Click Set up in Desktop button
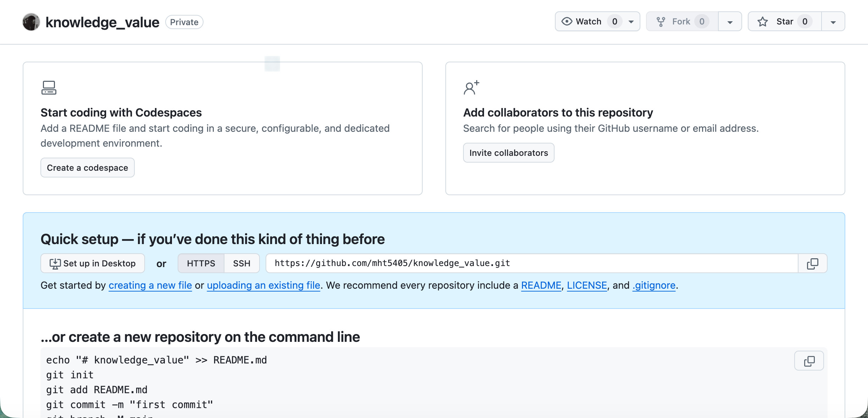 point(93,264)
